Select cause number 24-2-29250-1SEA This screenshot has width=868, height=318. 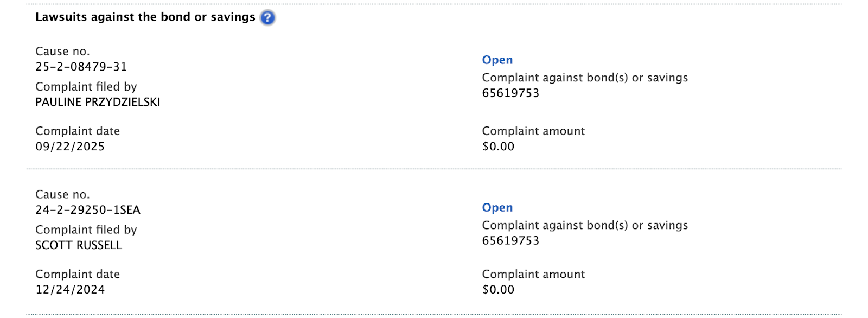pyautogui.click(x=88, y=210)
